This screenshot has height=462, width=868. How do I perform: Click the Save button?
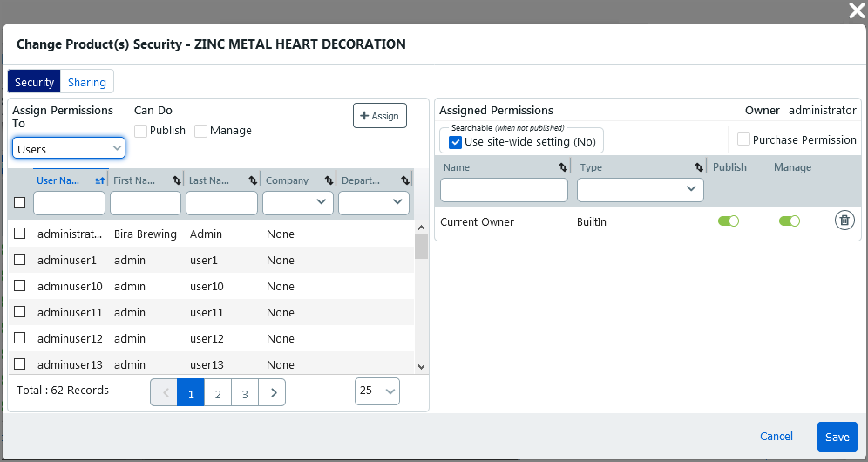tap(837, 437)
